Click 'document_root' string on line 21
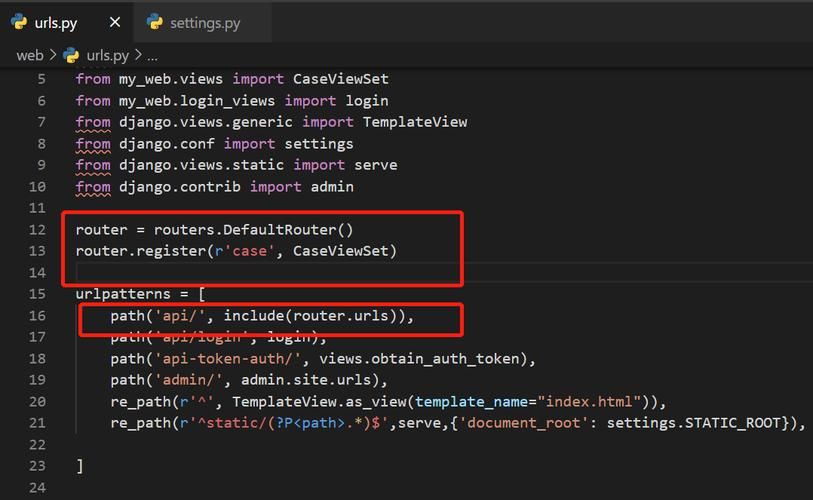This screenshot has height=500, width=813. [524, 423]
